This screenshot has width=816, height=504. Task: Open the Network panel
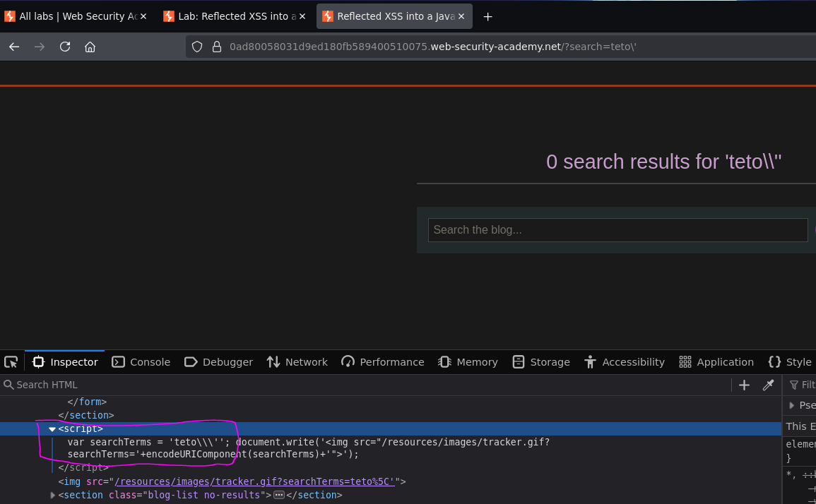pyautogui.click(x=297, y=362)
